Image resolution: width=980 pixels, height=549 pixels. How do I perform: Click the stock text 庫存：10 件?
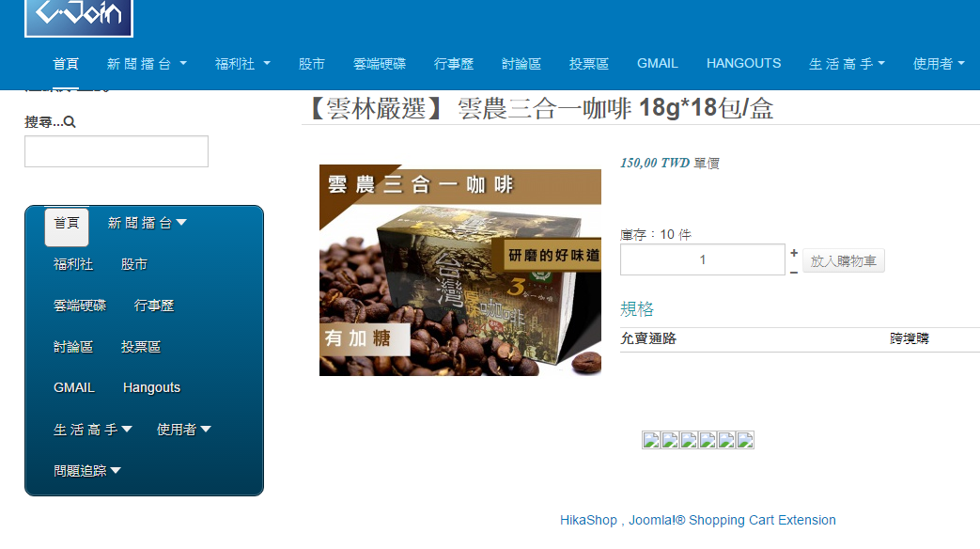(656, 235)
